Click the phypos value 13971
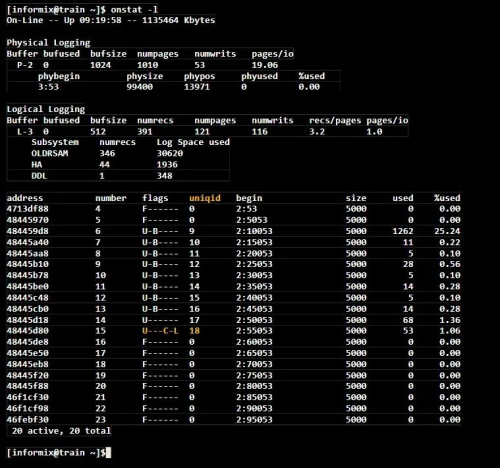Screen dimensions: 500x468 [x=197, y=87]
